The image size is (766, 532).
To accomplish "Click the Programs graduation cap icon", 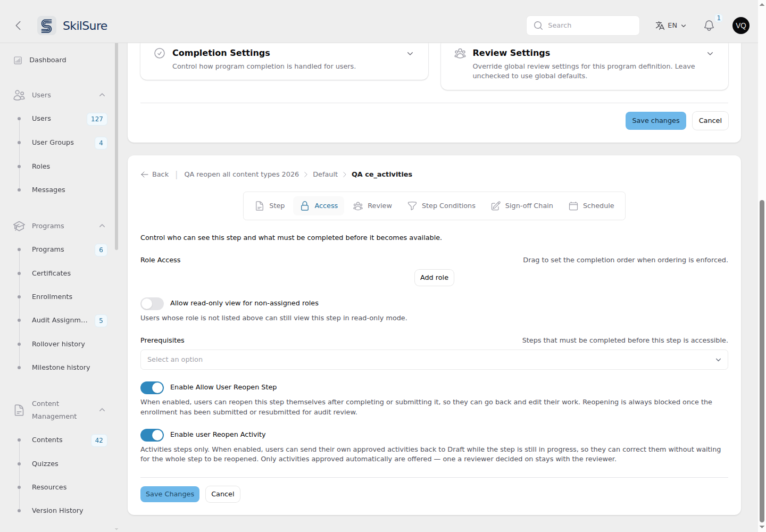I will (19, 226).
